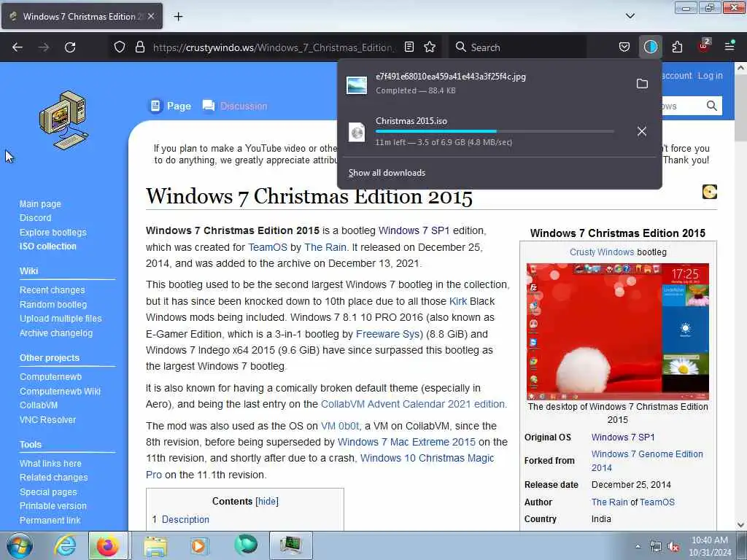Open Archive changelog link
The height and width of the screenshot is (560, 747).
click(56, 332)
